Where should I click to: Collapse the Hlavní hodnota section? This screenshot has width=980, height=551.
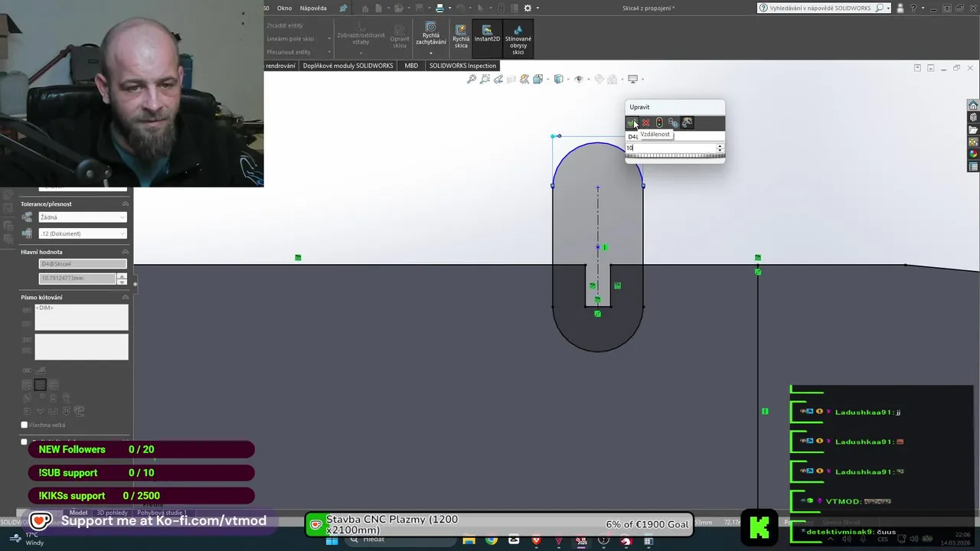(x=126, y=252)
